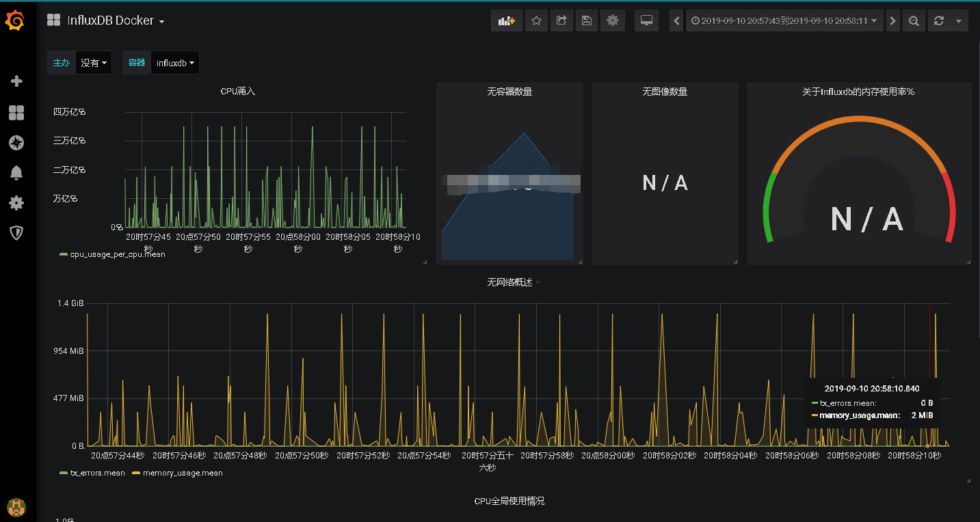Click the Add panel toolbar icon
This screenshot has width=980, height=522.
(x=507, y=20)
